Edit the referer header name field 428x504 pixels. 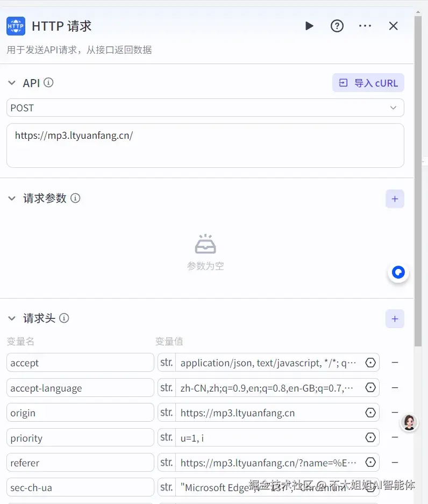80,463
